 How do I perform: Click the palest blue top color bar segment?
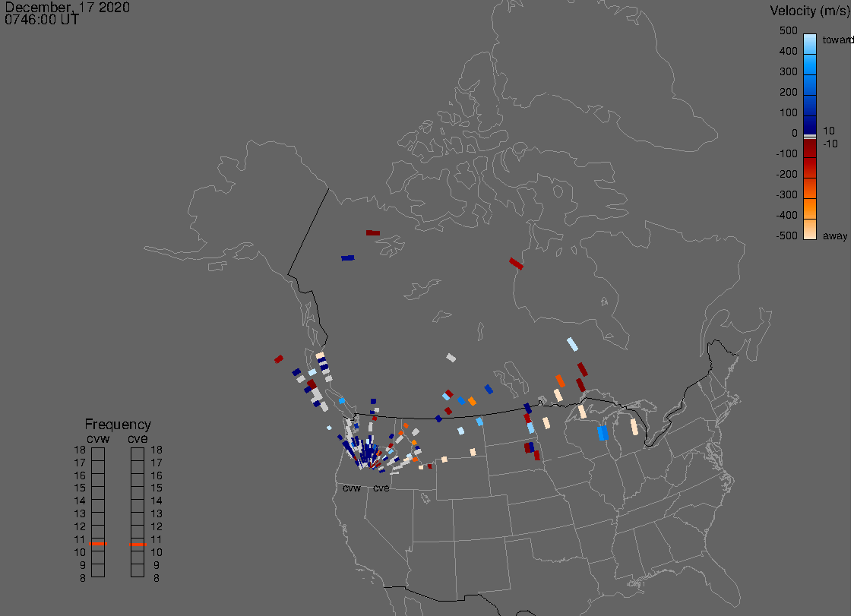pyautogui.click(x=810, y=44)
